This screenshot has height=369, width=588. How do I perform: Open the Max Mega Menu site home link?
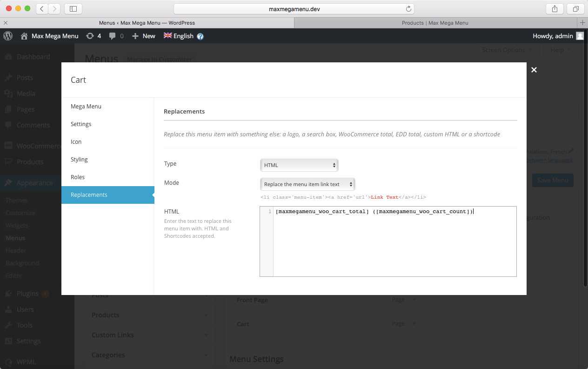click(x=50, y=36)
